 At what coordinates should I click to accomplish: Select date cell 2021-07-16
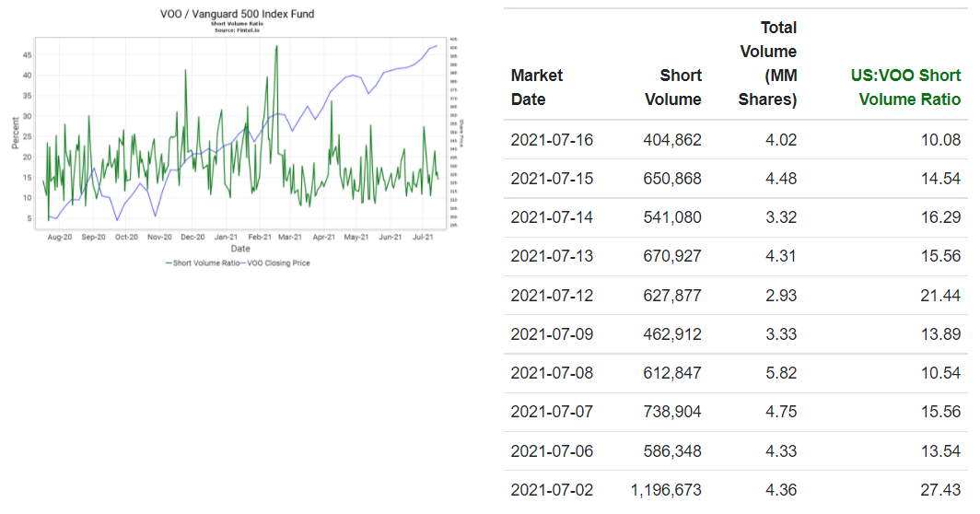tap(552, 139)
